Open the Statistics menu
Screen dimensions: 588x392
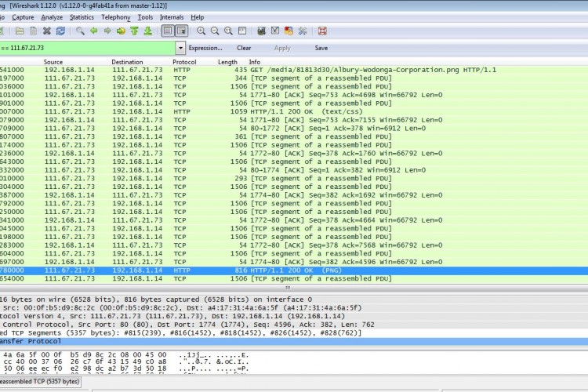coord(82,17)
